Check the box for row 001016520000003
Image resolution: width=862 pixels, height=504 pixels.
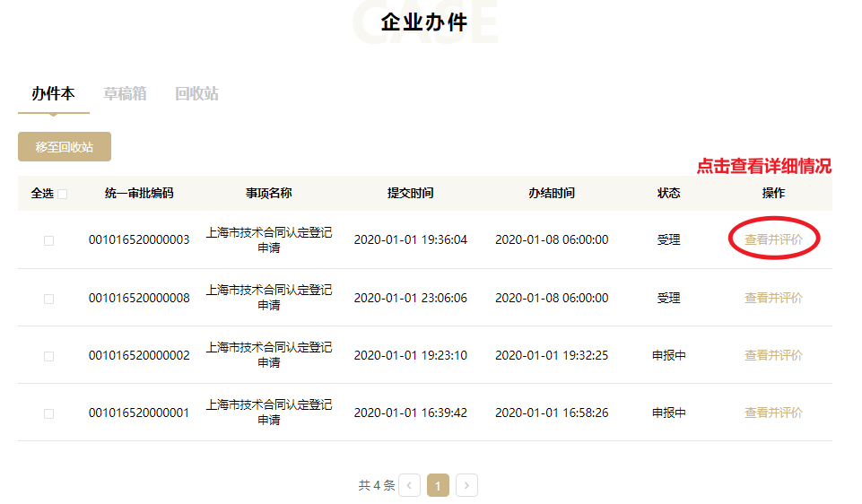click(x=48, y=240)
